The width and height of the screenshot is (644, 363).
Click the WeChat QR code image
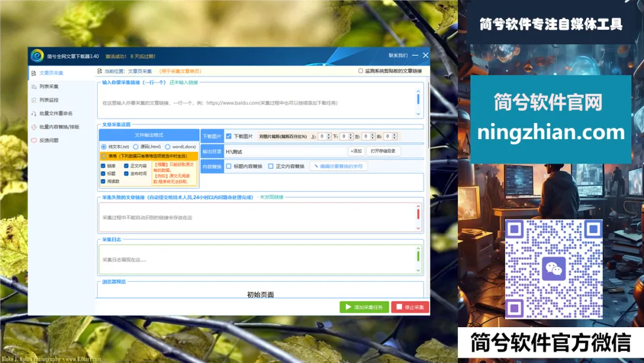click(x=553, y=269)
